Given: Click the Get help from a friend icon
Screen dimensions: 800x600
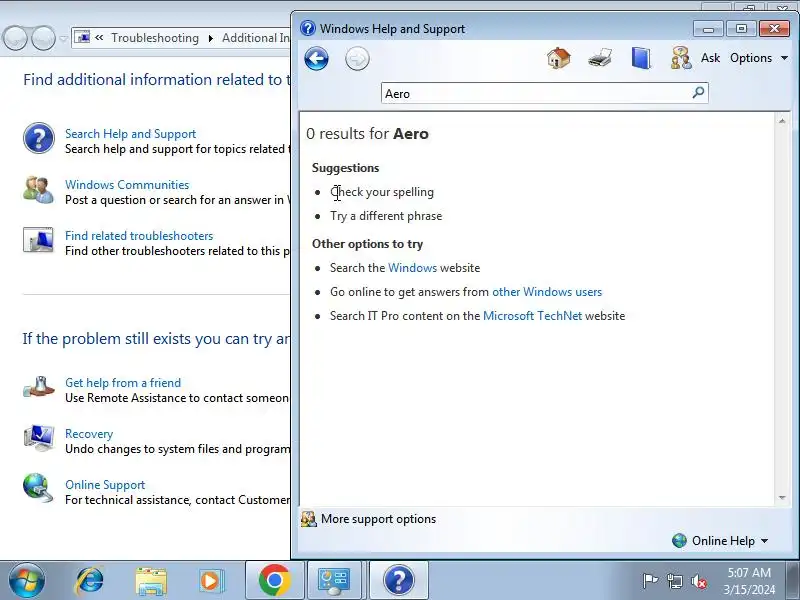Looking at the screenshot, I should click(38, 387).
